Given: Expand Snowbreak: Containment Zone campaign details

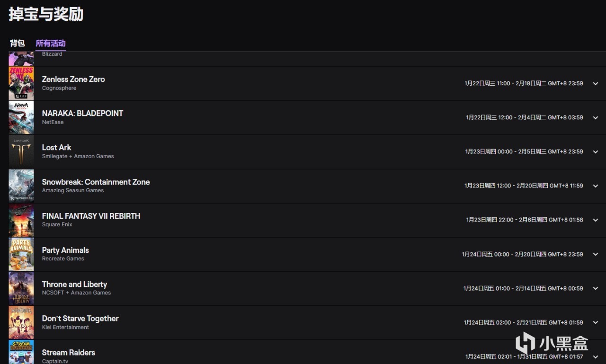Looking at the screenshot, I should click(x=596, y=186).
